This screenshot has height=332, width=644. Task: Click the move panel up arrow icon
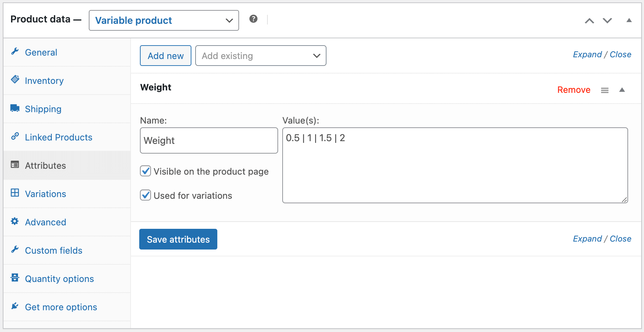coord(589,21)
